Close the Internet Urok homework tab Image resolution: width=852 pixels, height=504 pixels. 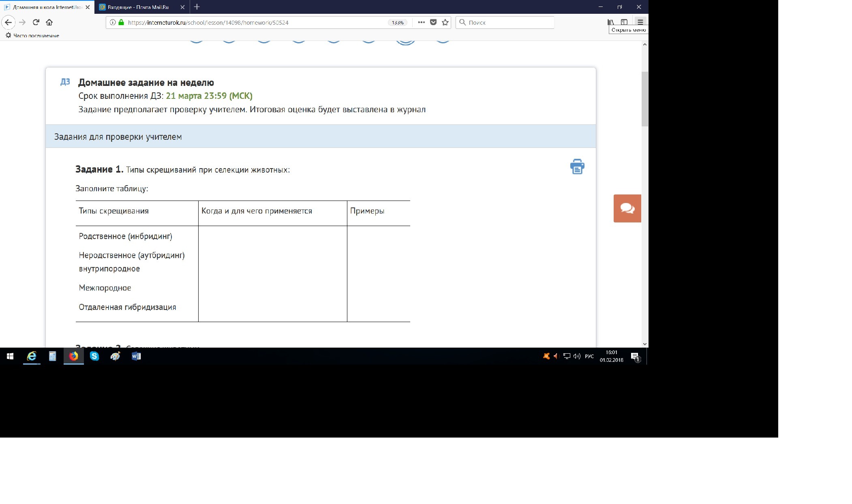88,7
